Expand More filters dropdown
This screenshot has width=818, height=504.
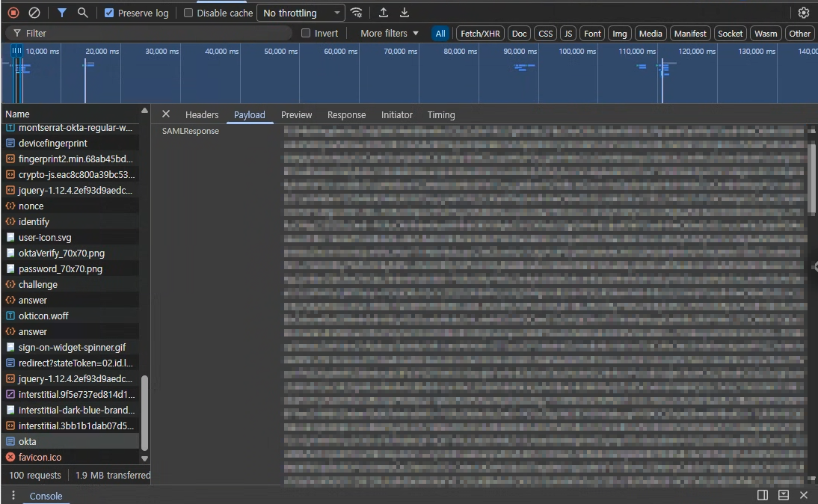pos(389,33)
